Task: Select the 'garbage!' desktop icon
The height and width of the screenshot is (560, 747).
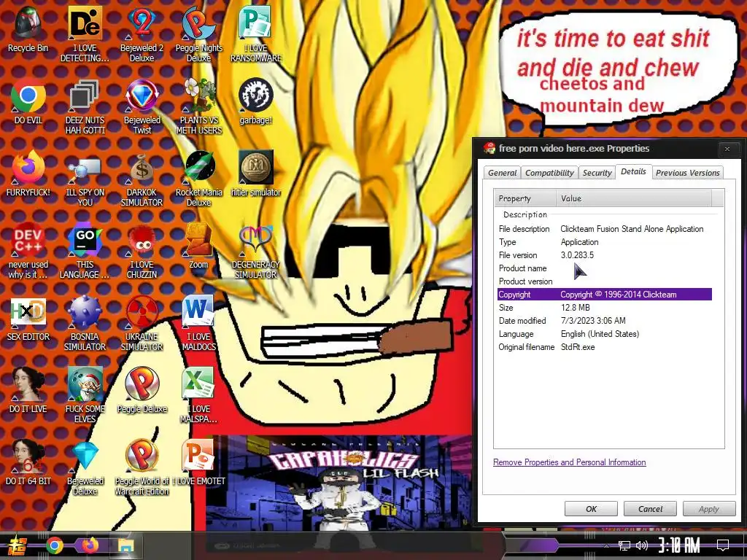Action: point(256,101)
